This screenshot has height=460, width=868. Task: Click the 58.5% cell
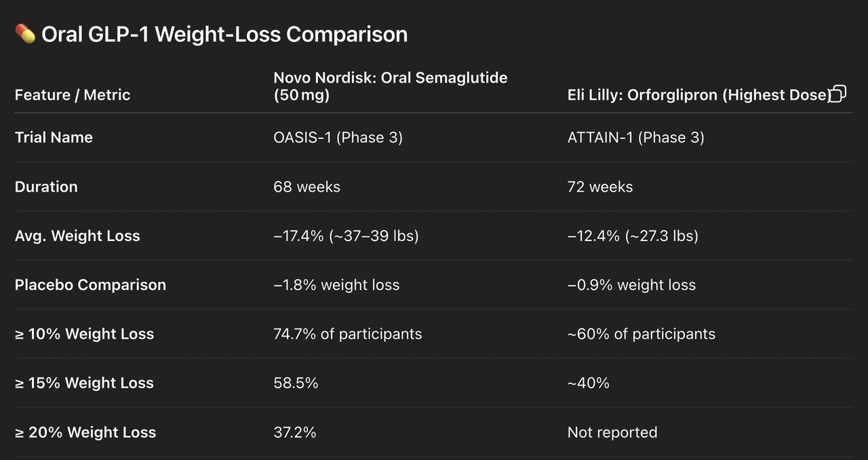click(296, 383)
